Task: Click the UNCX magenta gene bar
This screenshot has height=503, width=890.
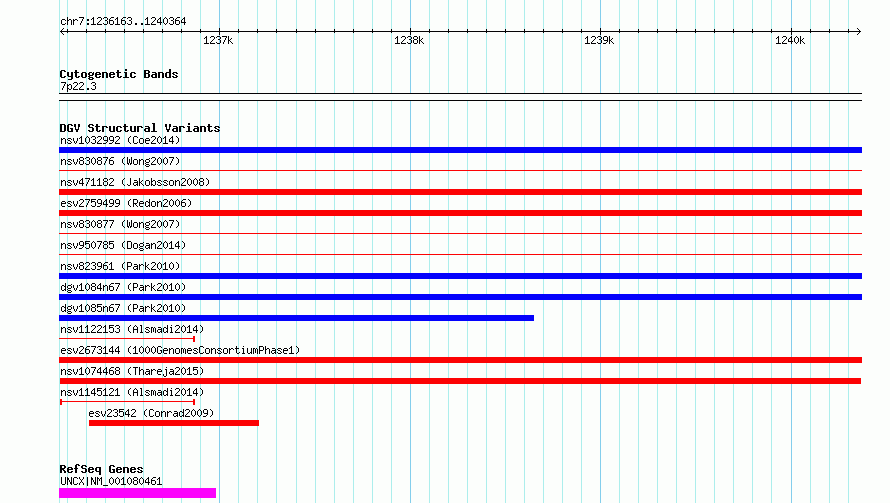Action: pos(137,493)
